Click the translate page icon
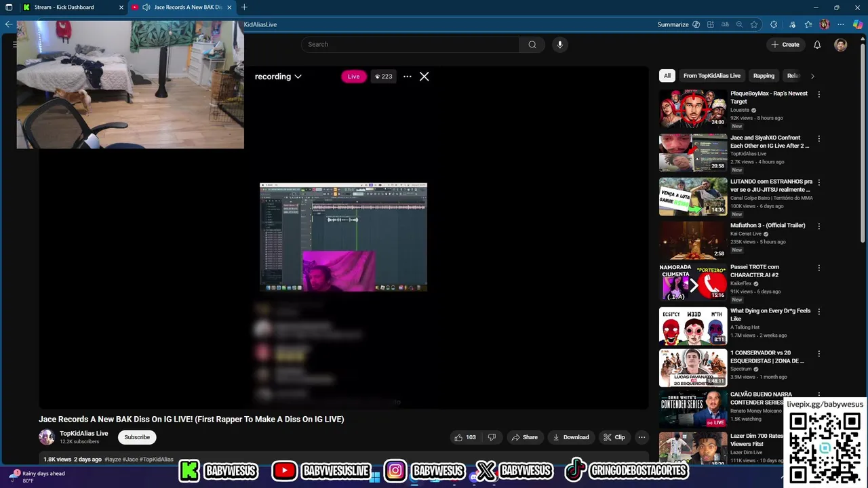This screenshot has width=868, height=488. pyautogui.click(x=725, y=24)
